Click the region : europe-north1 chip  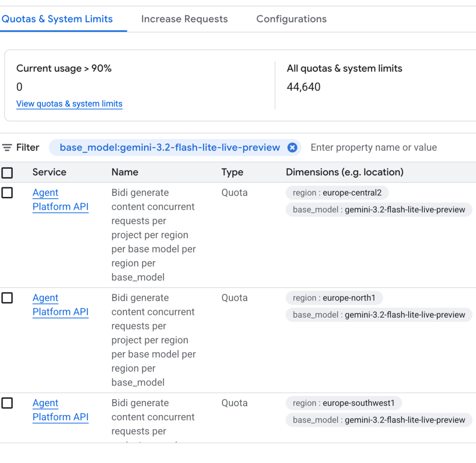(x=334, y=298)
